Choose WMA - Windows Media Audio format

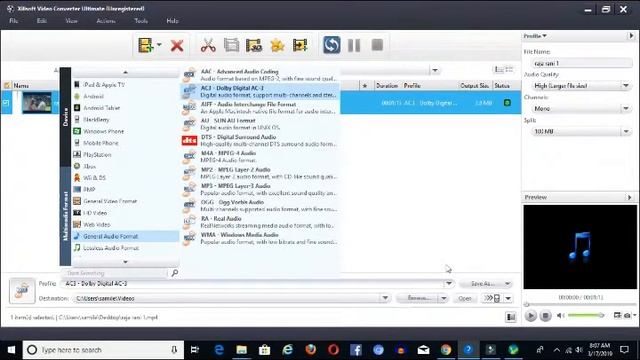coord(260,238)
